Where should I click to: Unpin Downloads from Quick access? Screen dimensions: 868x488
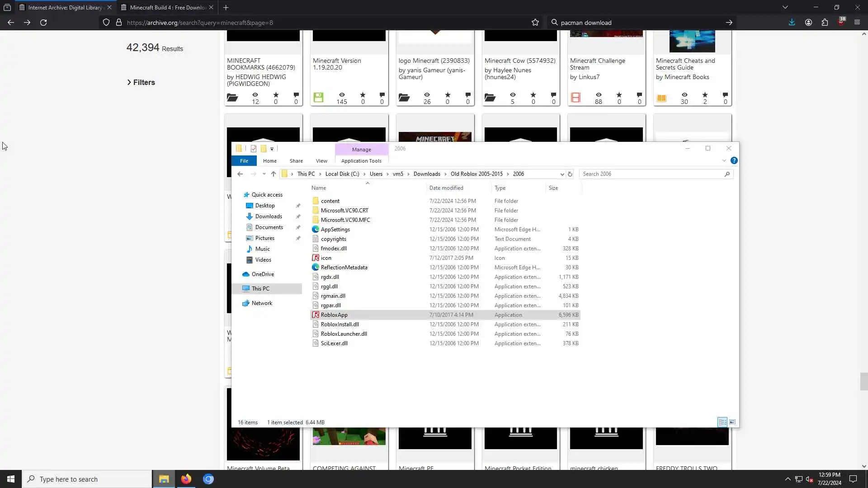click(x=298, y=216)
